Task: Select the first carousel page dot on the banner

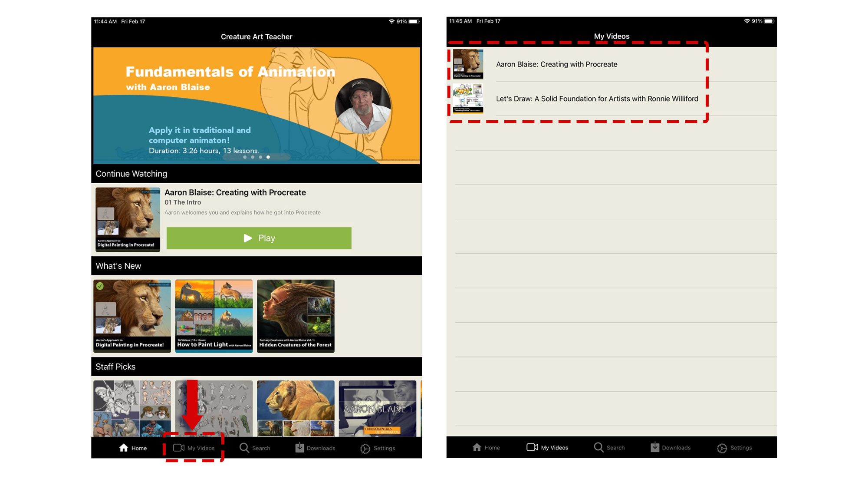Action: (245, 157)
